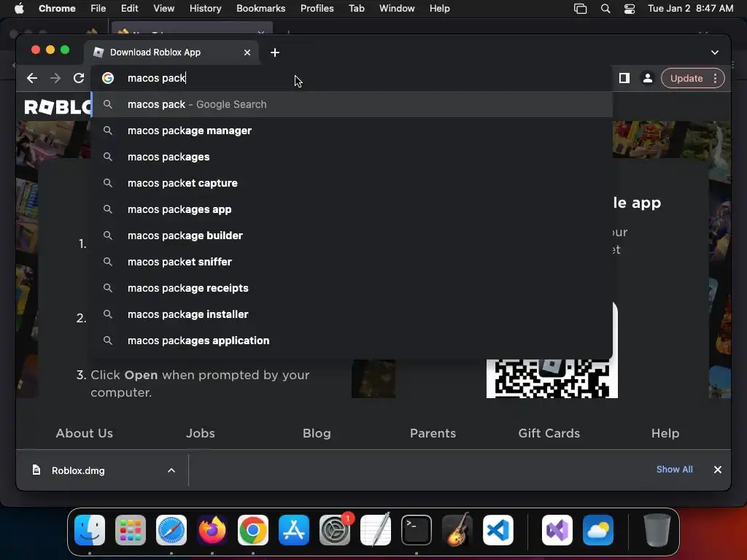Image resolution: width=747 pixels, height=560 pixels.
Task: Open the side panel icon
Action: 624,78
